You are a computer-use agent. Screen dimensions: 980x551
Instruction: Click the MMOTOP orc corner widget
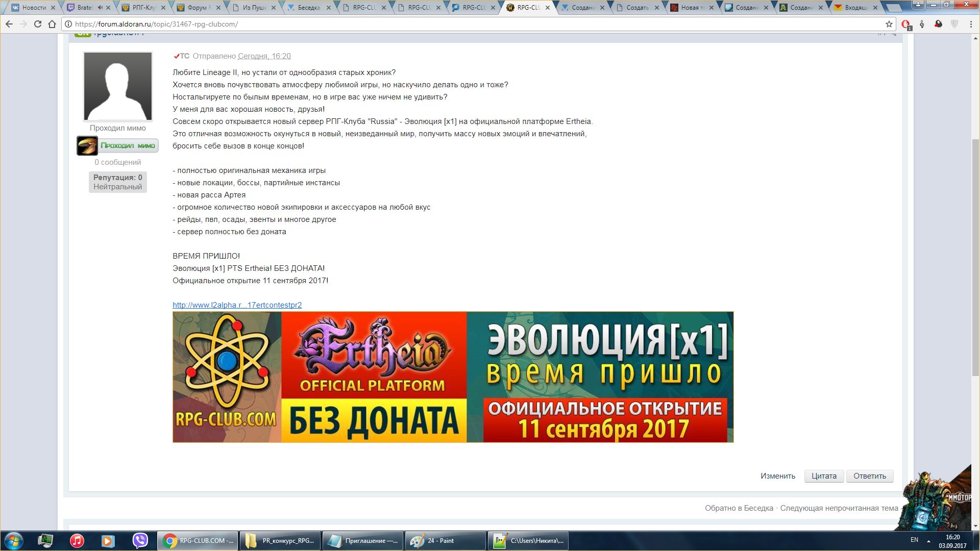(x=937, y=500)
